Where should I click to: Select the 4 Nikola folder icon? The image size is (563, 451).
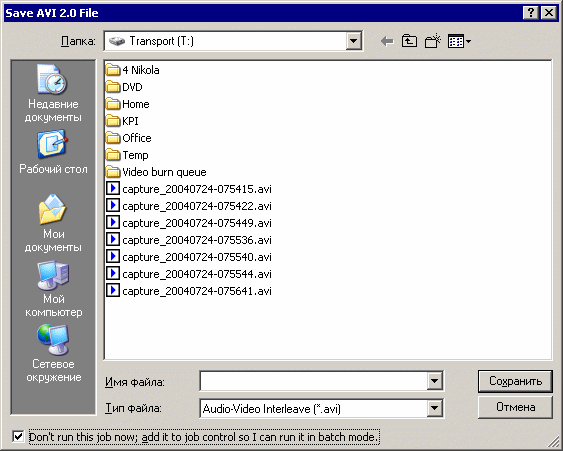point(113,70)
